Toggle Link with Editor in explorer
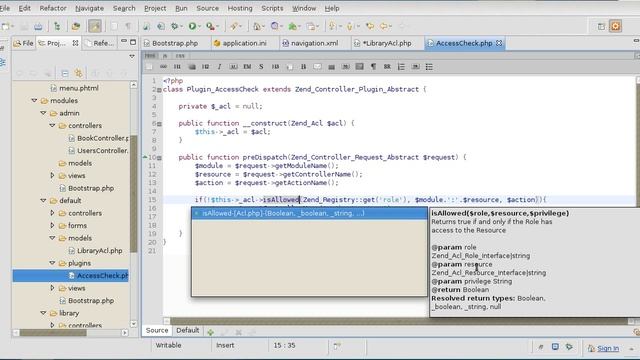 (78, 73)
